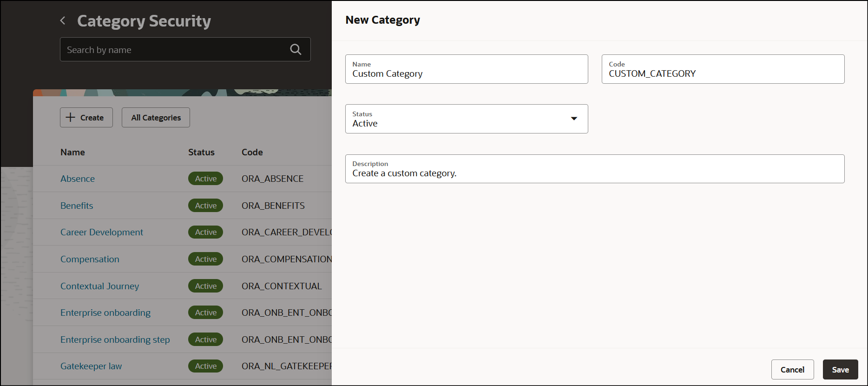Click the Active badge for Compensation

[x=205, y=259]
